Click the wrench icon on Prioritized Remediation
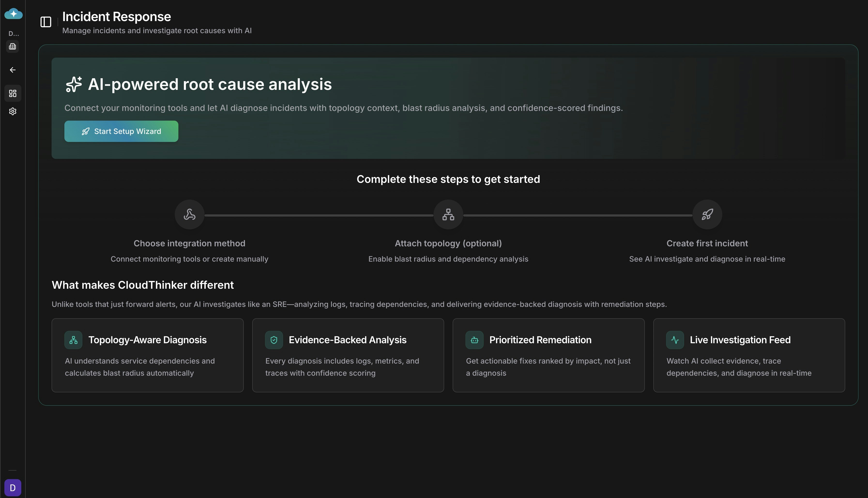 (x=474, y=340)
